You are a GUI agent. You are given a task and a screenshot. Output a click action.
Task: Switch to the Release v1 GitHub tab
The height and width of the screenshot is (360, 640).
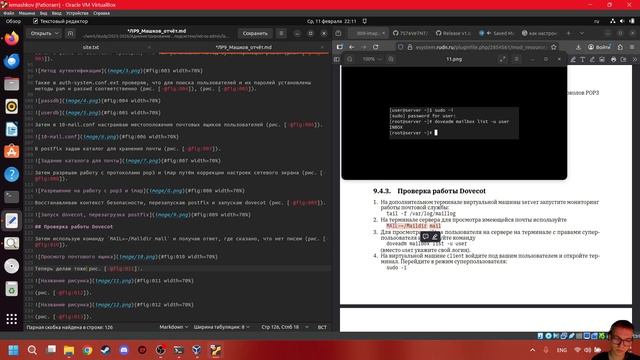pos(452,33)
